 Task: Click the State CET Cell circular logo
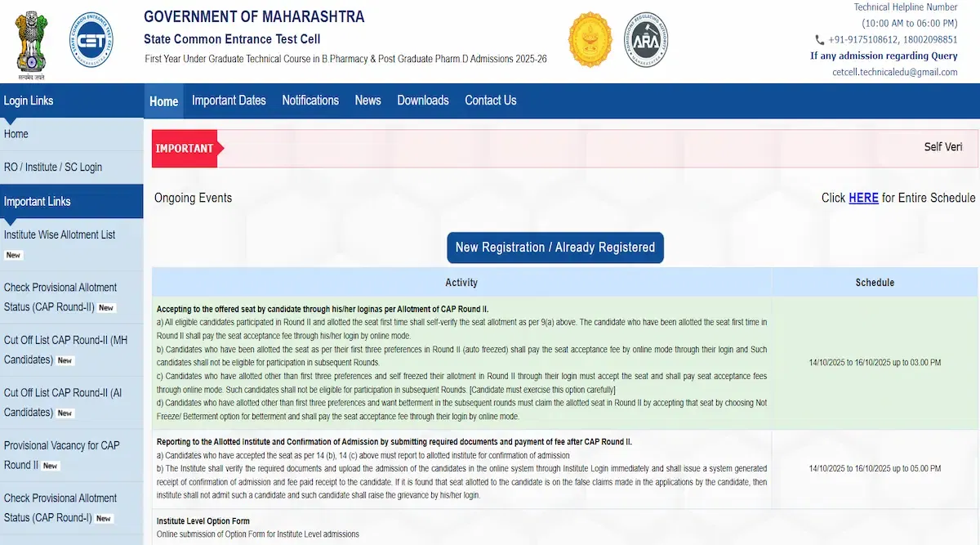coord(91,40)
